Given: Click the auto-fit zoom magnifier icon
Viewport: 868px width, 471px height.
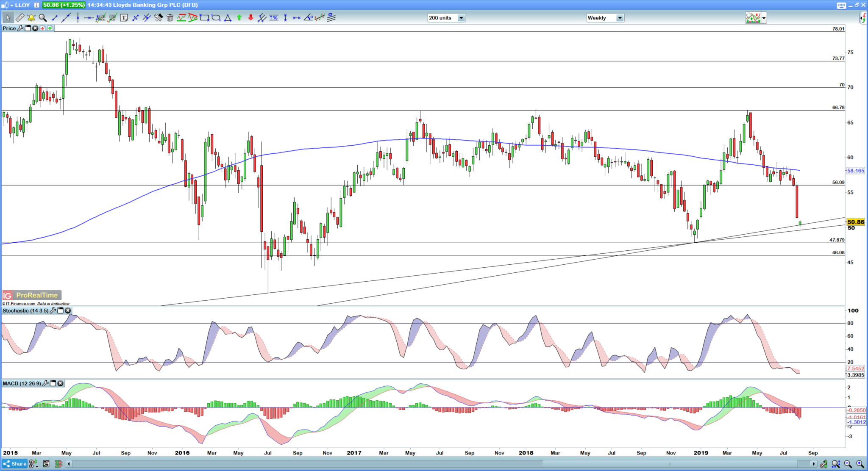Looking at the screenshot, I should pyautogui.click(x=836, y=464).
